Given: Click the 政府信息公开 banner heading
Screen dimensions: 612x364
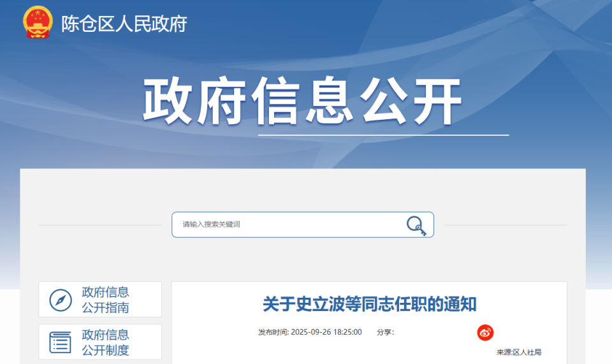Looking at the screenshot, I should click(x=303, y=101).
